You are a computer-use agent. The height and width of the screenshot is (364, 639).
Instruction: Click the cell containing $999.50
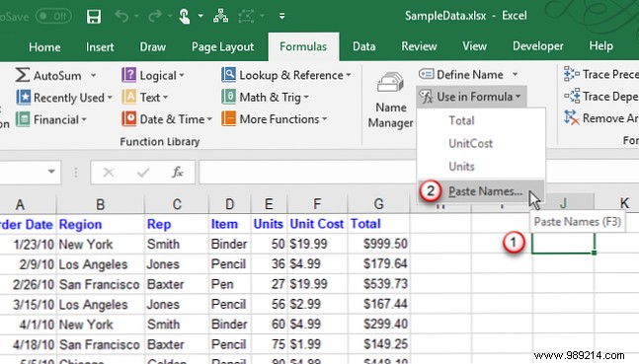click(379, 244)
